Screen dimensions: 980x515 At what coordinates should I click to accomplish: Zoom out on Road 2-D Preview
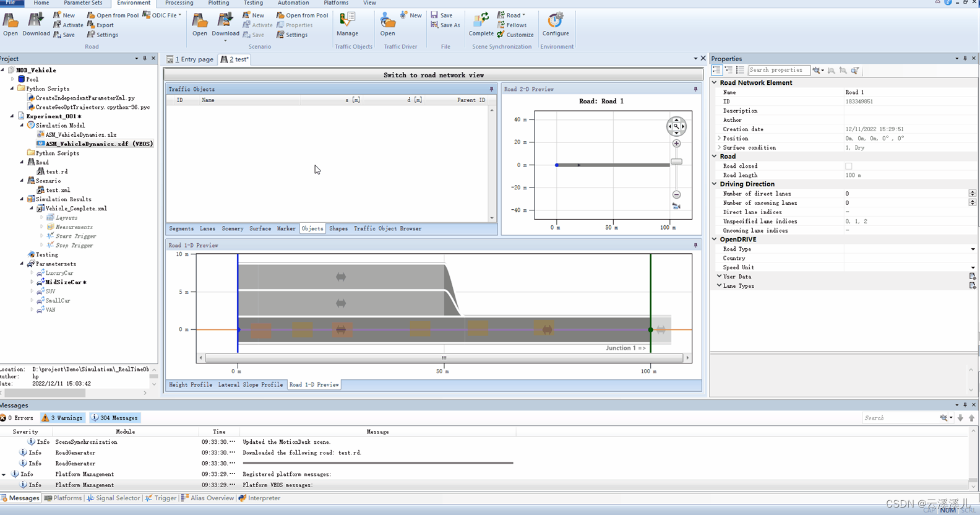676,194
